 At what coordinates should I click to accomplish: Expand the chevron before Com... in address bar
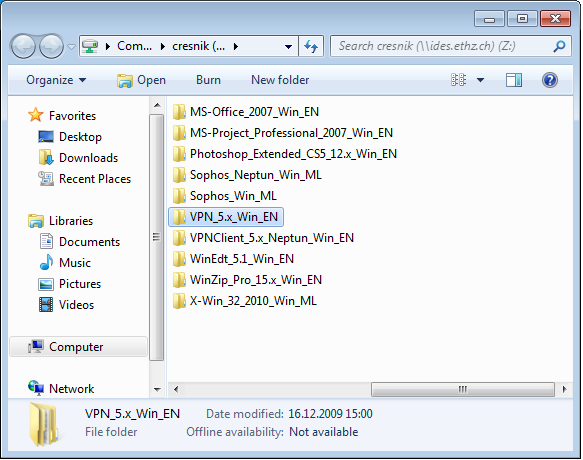[108, 46]
